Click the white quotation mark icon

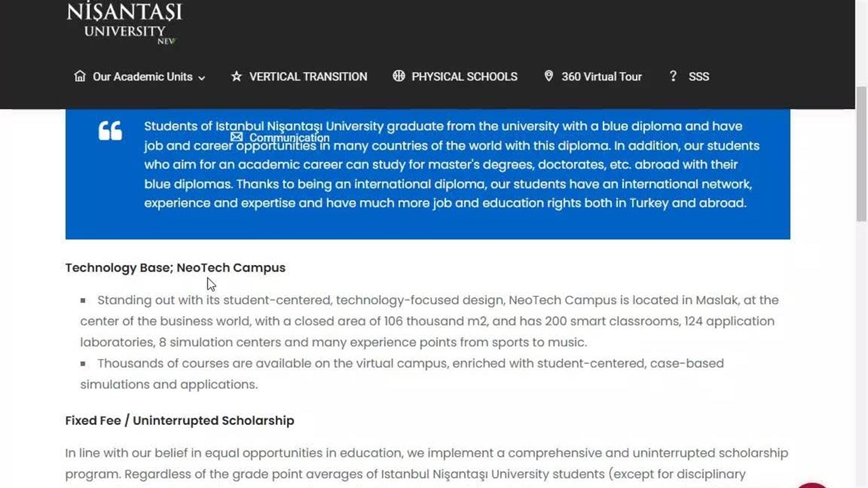(x=110, y=131)
